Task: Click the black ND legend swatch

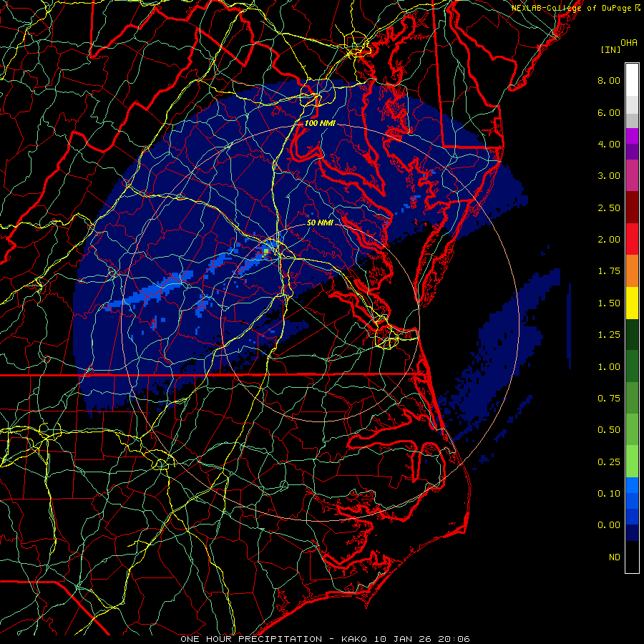Action: tap(632, 557)
